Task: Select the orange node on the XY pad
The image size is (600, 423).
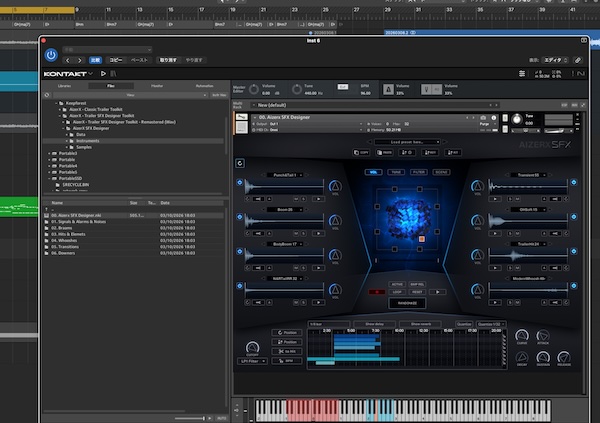Action: [422, 239]
